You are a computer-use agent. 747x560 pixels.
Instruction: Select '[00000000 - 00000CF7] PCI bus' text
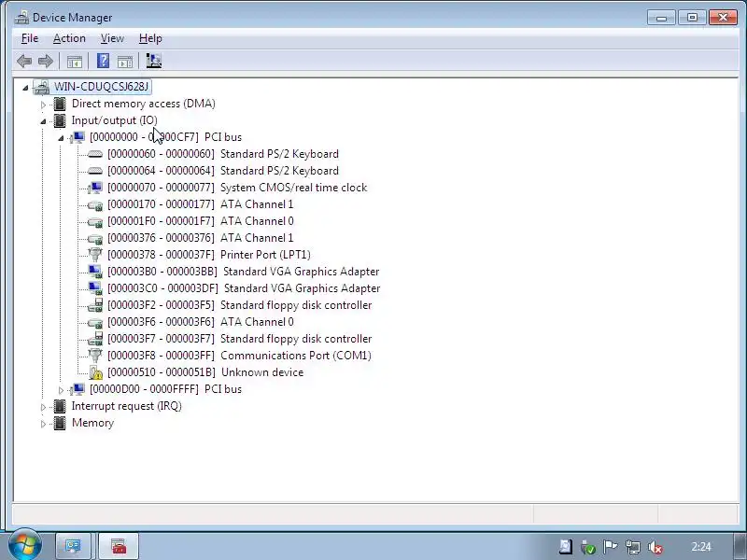(165, 137)
